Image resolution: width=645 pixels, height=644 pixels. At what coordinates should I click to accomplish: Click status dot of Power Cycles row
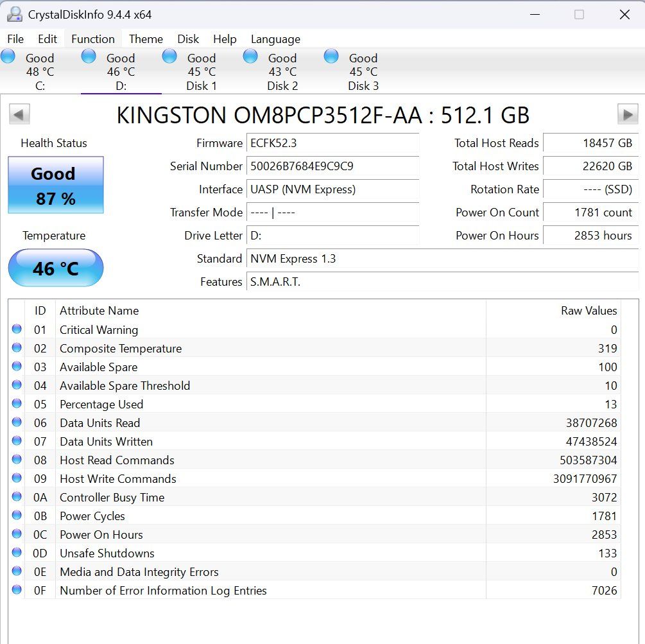17,515
